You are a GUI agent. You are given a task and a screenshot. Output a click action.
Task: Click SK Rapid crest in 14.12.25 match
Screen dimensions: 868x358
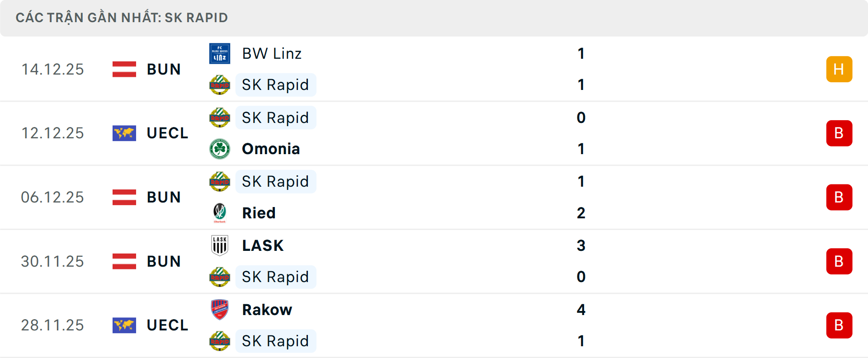[x=220, y=85]
